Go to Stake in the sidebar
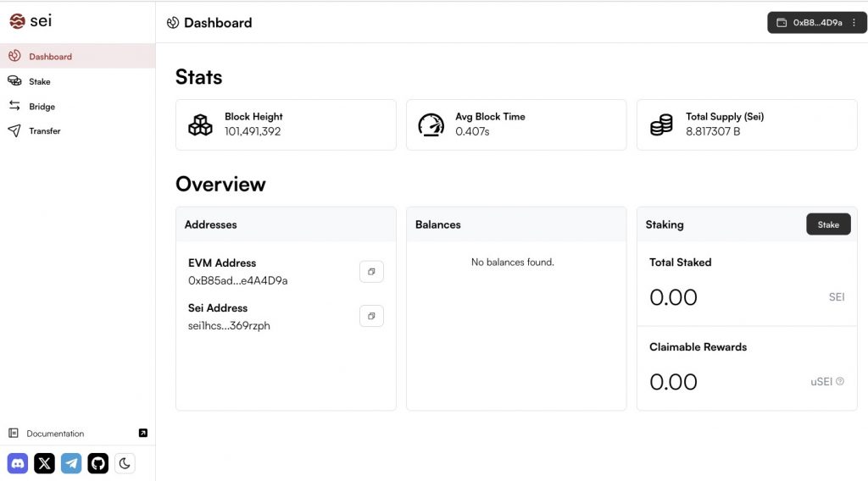The height and width of the screenshot is (481, 868). 40,82
